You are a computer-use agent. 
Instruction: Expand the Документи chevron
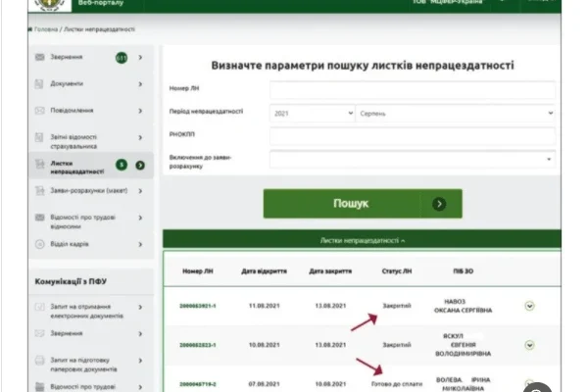tap(140, 84)
